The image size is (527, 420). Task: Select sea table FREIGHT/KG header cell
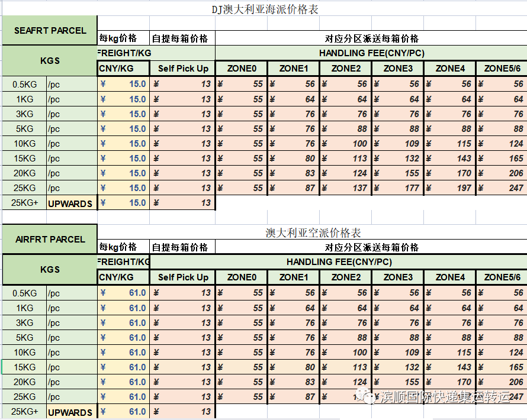click(x=123, y=53)
